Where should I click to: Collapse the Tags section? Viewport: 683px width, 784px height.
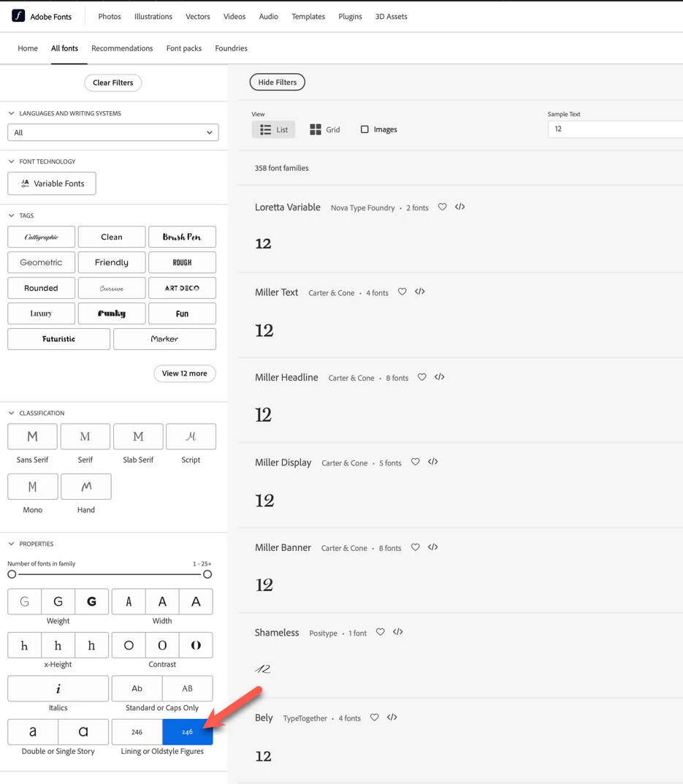pos(12,216)
